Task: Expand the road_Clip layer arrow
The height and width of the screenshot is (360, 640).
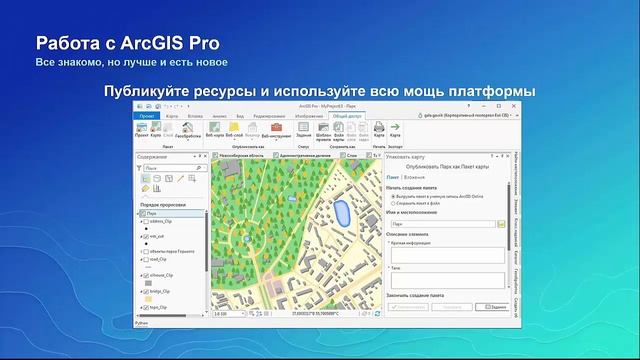Action: (142, 260)
